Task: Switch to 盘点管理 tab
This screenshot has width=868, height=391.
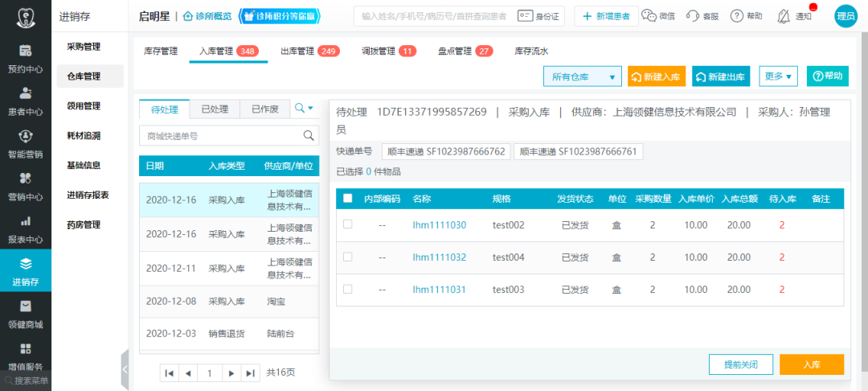Action: click(x=465, y=51)
